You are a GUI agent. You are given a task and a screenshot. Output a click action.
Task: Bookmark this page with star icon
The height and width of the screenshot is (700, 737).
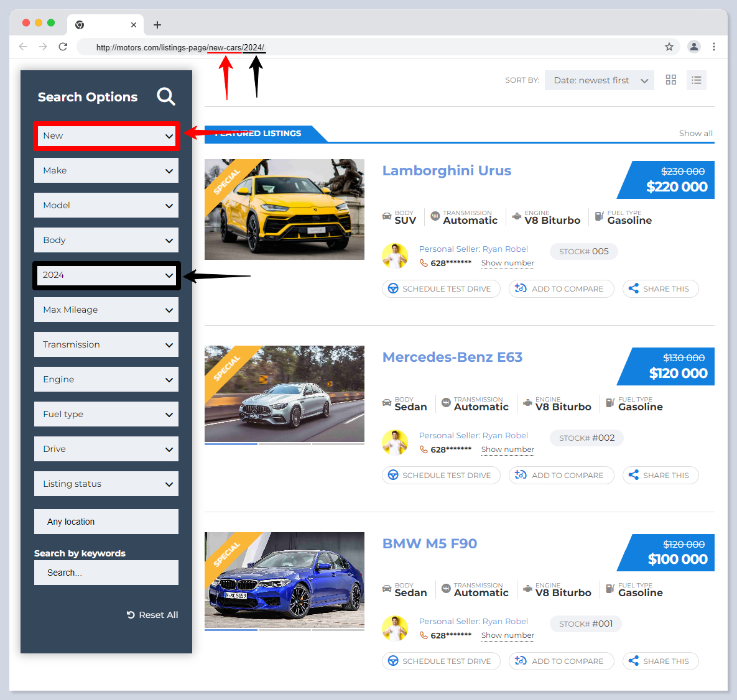click(669, 47)
